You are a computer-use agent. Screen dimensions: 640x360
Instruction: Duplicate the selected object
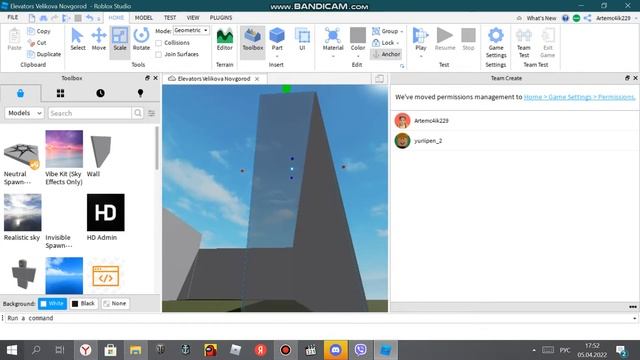click(44, 54)
